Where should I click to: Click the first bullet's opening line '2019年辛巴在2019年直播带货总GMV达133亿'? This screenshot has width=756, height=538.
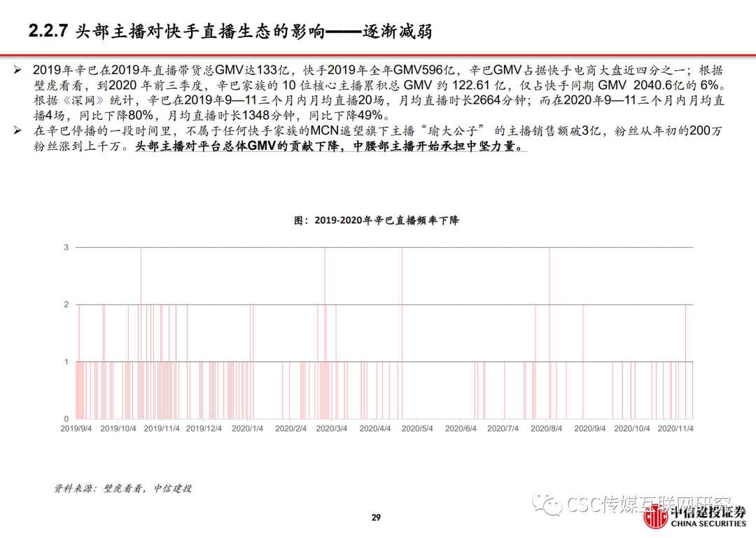click(161, 71)
